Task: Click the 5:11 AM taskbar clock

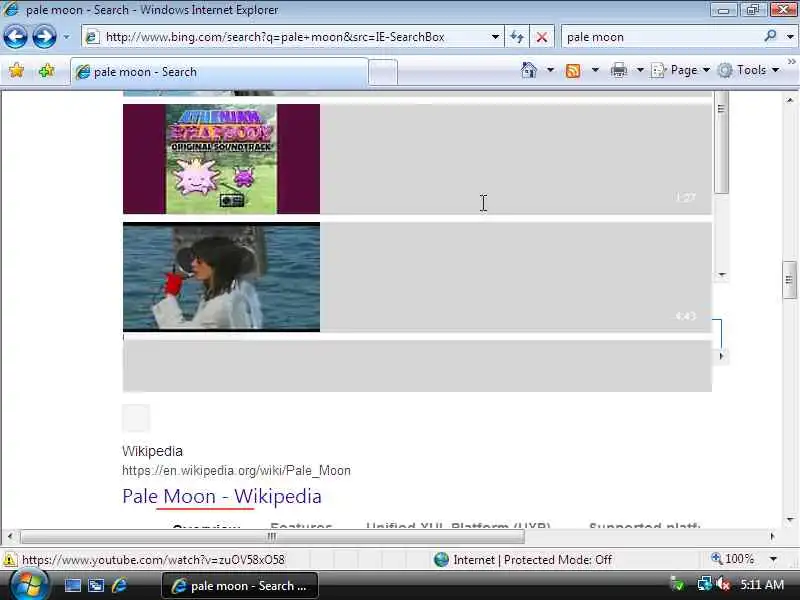Action: point(762,585)
